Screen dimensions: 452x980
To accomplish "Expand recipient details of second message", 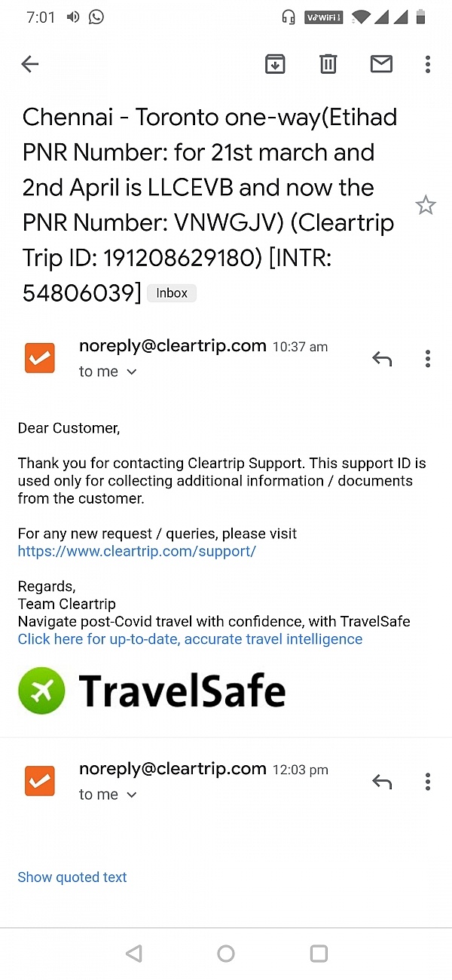I will [x=131, y=795].
